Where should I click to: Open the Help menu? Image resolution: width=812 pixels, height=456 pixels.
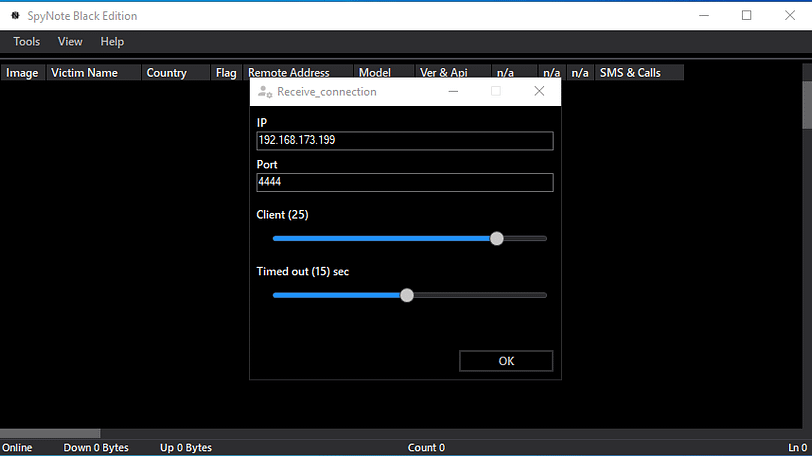coord(112,42)
